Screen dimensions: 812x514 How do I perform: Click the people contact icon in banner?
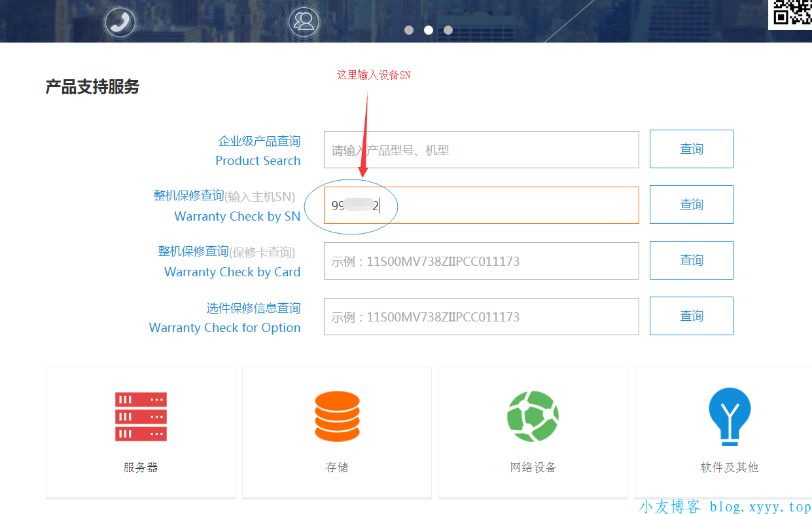coord(304,22)
